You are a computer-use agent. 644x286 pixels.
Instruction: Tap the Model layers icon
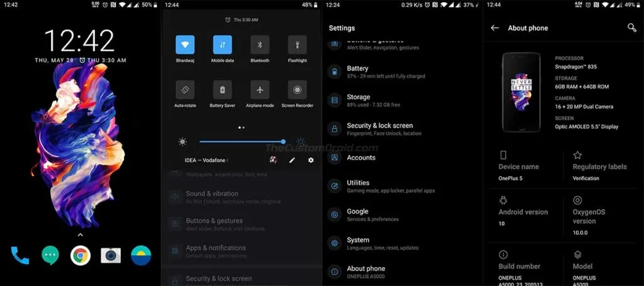click(577, 255)
